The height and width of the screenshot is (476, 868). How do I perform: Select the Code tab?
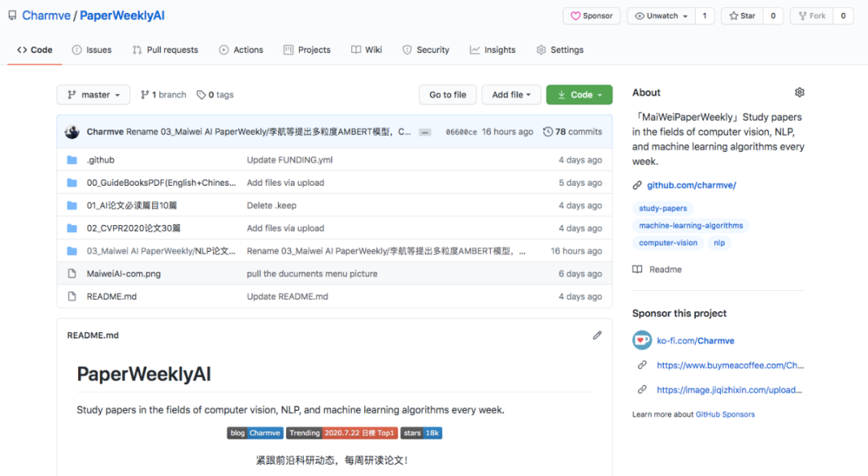click(35, 50)
